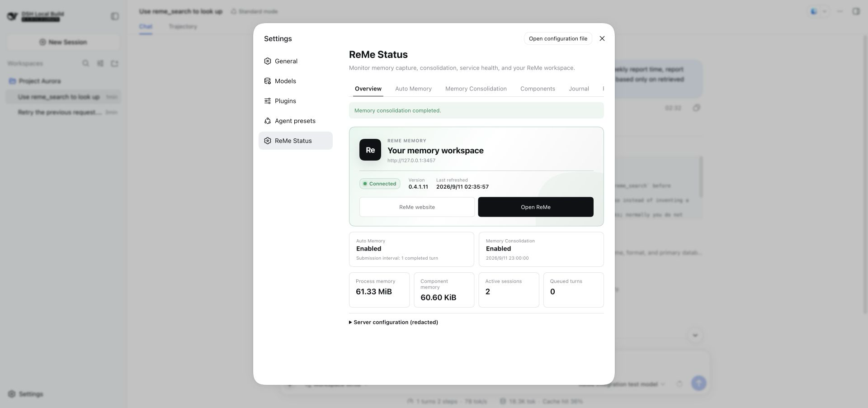Click the Connected status badge

click(x=380, y=184)
